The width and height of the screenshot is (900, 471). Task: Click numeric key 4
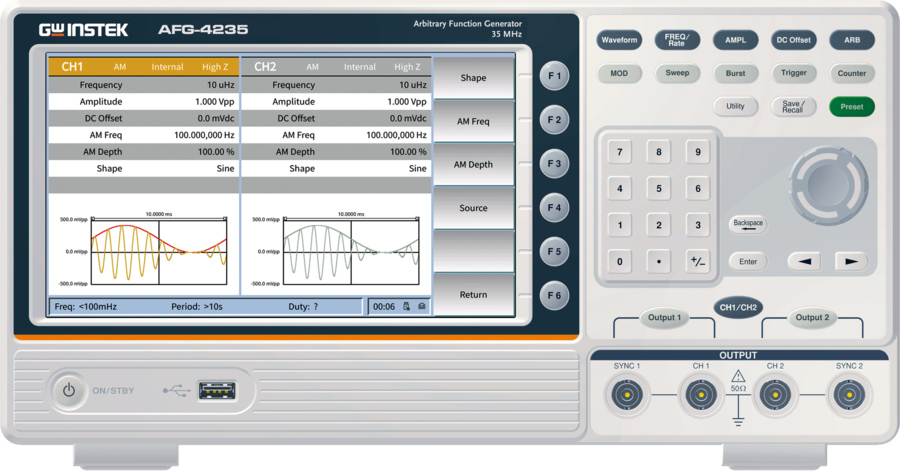coord(619,188)
